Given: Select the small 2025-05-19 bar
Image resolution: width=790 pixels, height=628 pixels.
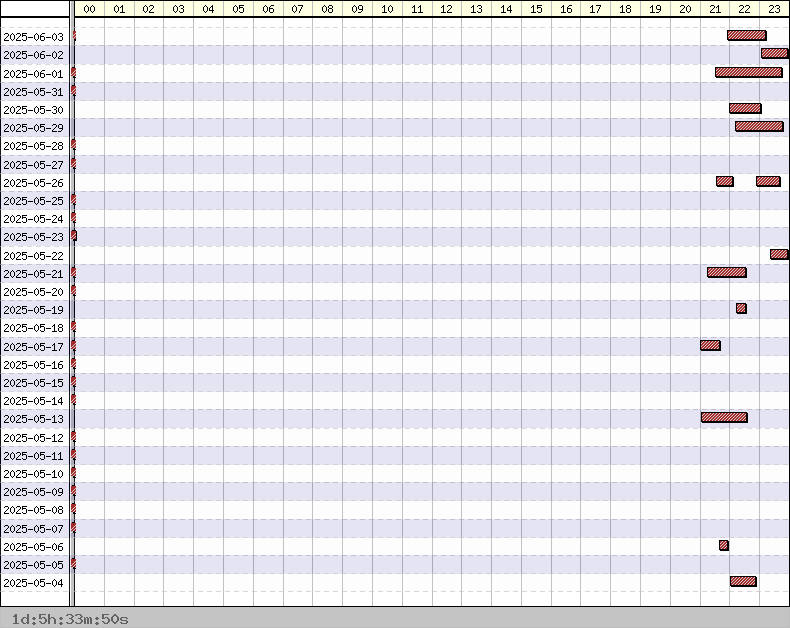Looking at the screenshot, I should point(741,308).
